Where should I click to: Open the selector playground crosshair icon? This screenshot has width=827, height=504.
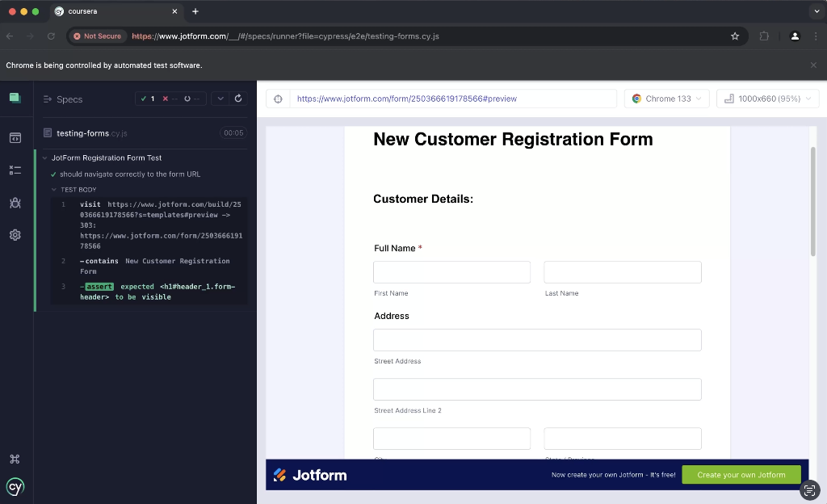pos(278,99)
